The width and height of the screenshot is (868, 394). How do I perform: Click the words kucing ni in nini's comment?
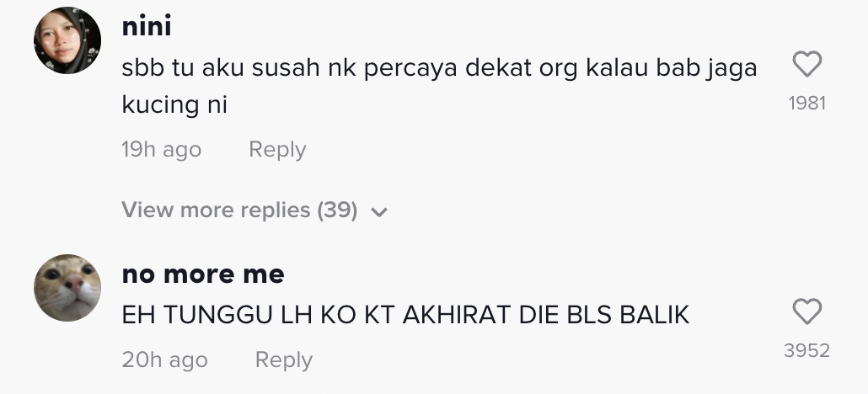pos(174,106)
